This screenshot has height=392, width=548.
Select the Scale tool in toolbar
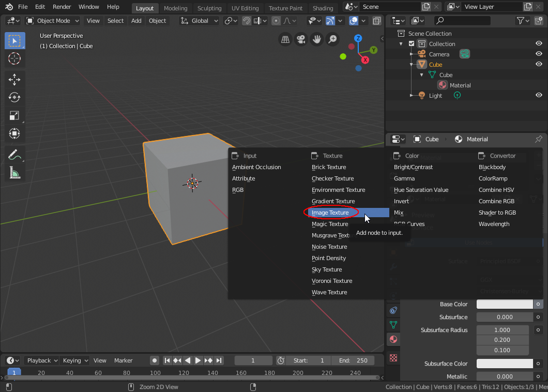[x=14, y=116]
